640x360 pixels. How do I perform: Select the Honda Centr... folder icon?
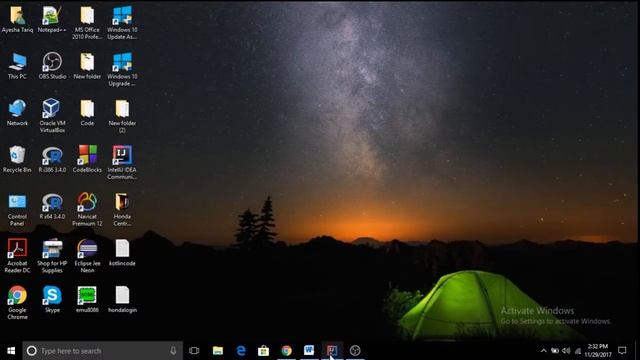coord(122,210)
